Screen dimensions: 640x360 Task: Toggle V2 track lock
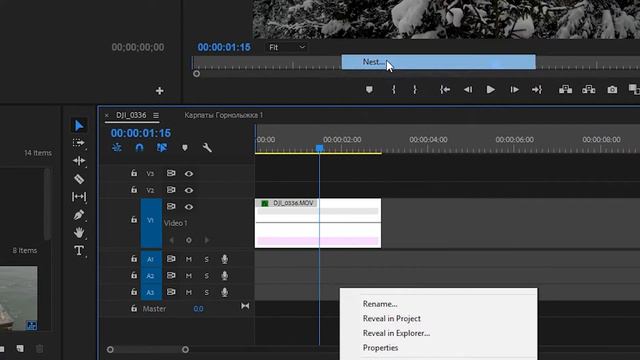(x=134, y=190)
